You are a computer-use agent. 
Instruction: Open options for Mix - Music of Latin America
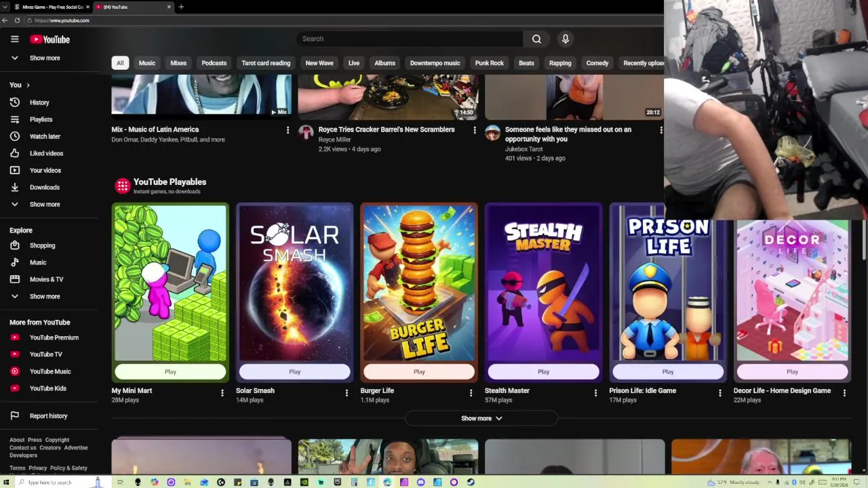pyautogui.click(x=288, y=130)
